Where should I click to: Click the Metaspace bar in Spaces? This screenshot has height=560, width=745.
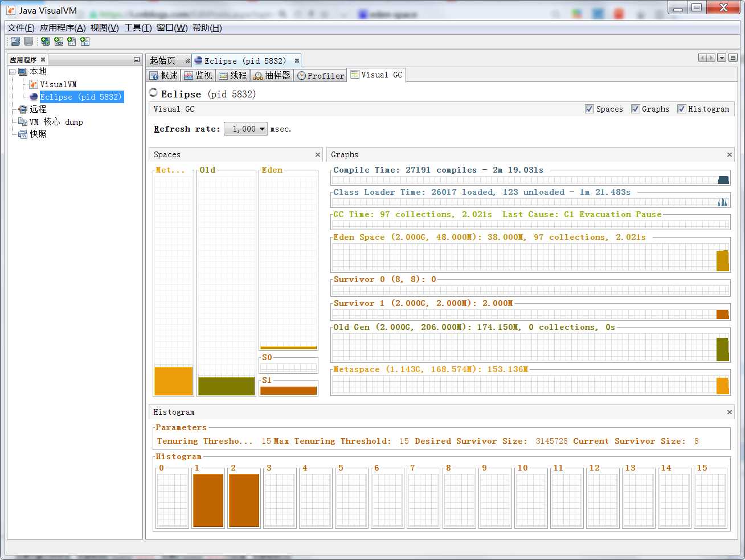click(174, 381)
